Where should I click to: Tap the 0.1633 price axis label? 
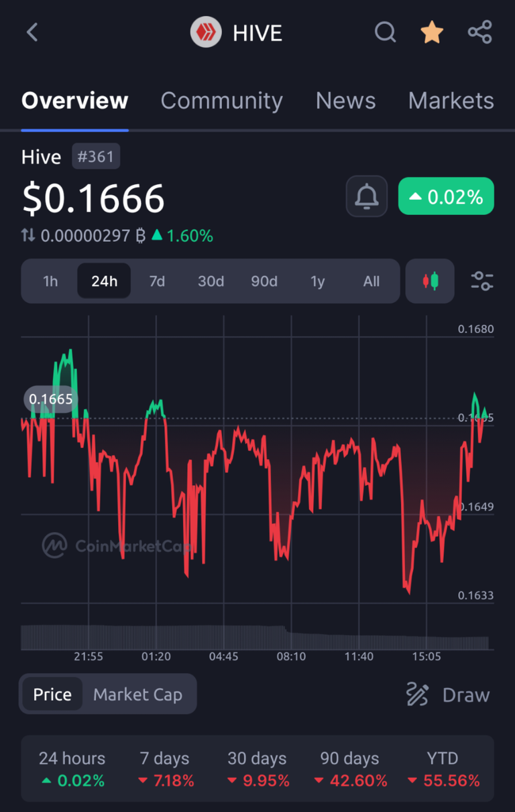click(475, 596)
